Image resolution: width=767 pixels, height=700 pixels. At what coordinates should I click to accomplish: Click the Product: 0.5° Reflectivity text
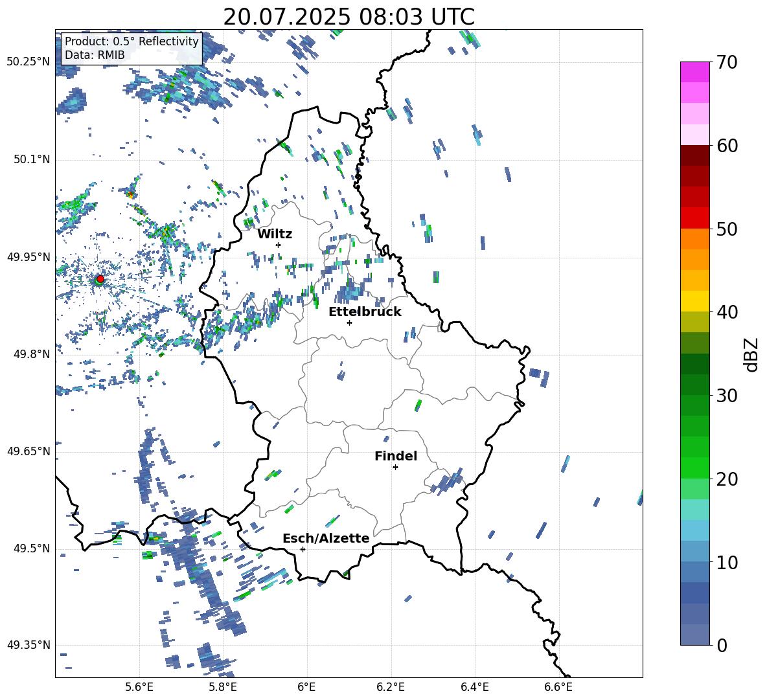132,41
